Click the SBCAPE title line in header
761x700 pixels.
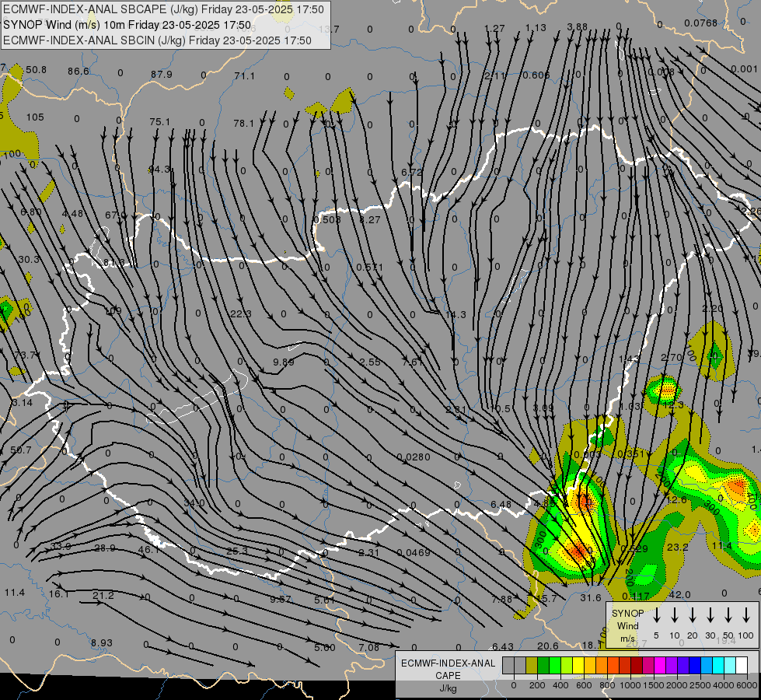[x=163, y=9]
